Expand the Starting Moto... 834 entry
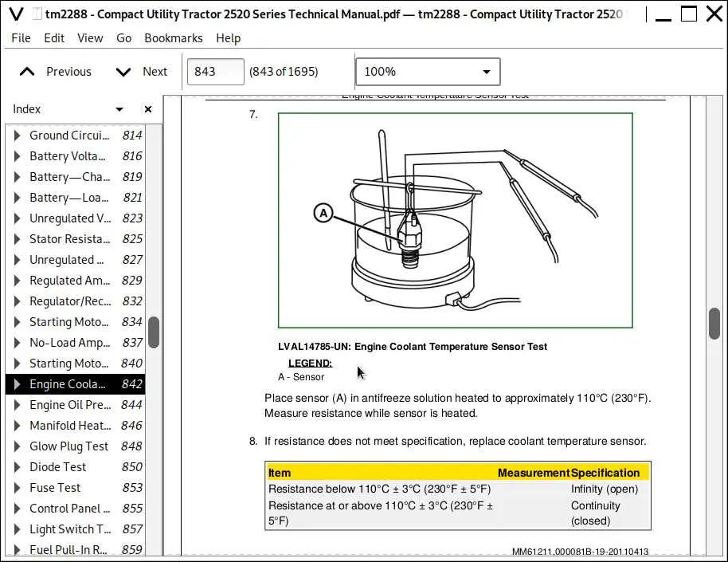Image resolution: width=728 pixels, height=562 pixels. point(18,322)
